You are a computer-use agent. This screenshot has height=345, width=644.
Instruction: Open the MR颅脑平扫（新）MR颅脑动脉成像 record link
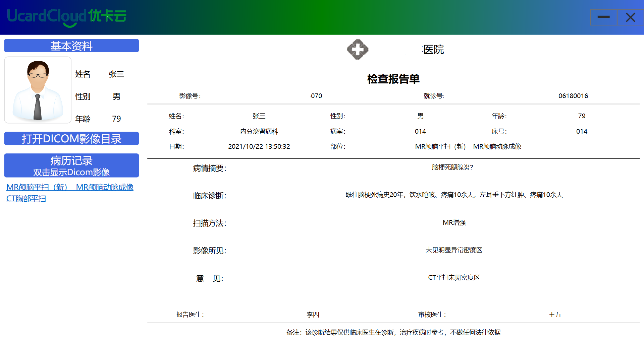[x=70, y=187]
